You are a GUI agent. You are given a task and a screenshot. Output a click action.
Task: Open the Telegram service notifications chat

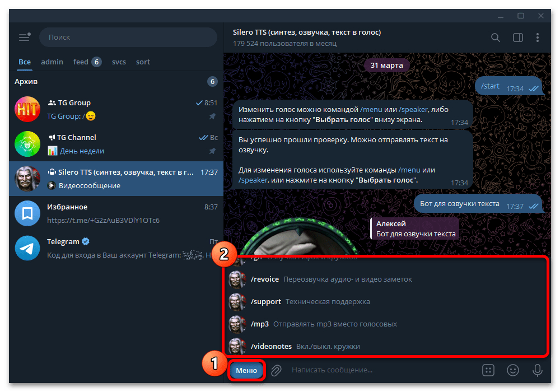(116, 248)
